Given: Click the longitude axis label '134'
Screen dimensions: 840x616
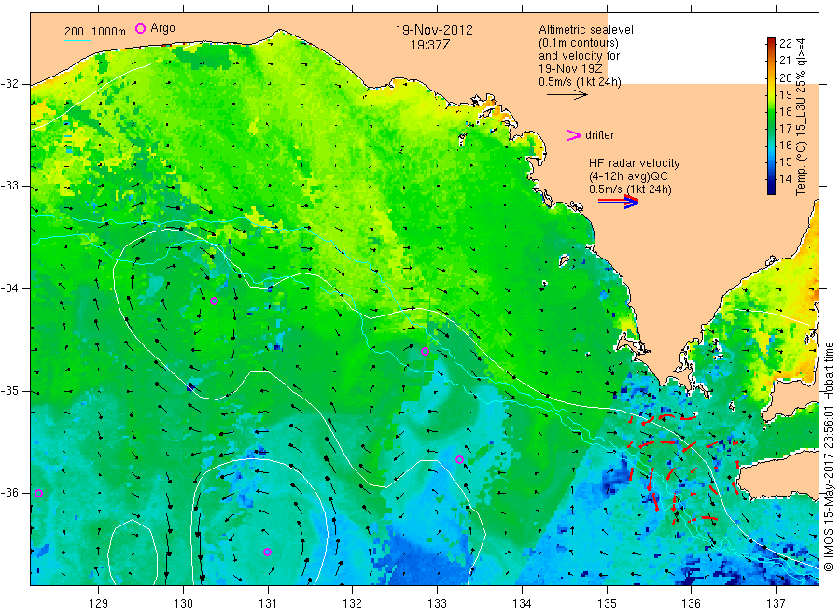Looking at the screenshot, I should [522, 604].
